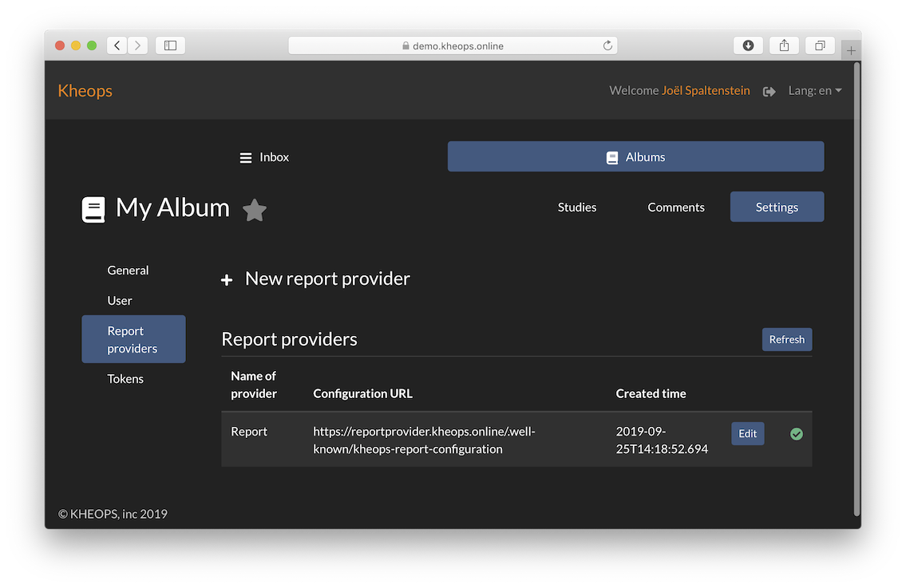This screenshot has height=588, width=906.
Task: Click the Name of provider column header
Action: 254,385
